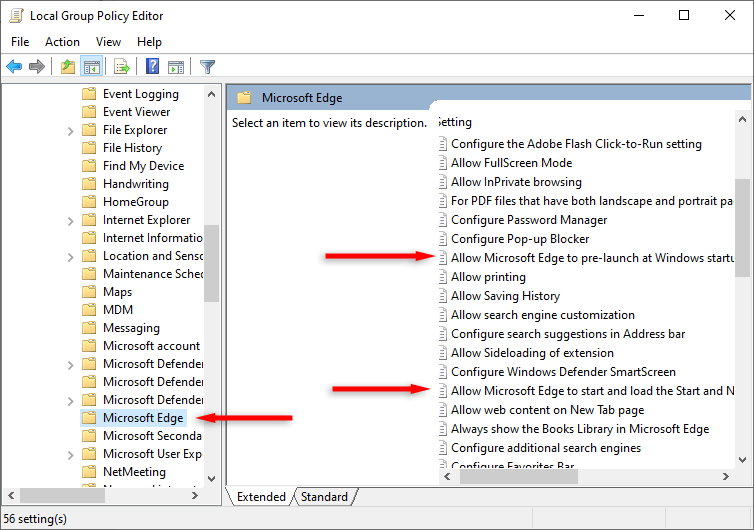Open the View menu
Viewport: 754px width, 530px height.
coord(108,42)
